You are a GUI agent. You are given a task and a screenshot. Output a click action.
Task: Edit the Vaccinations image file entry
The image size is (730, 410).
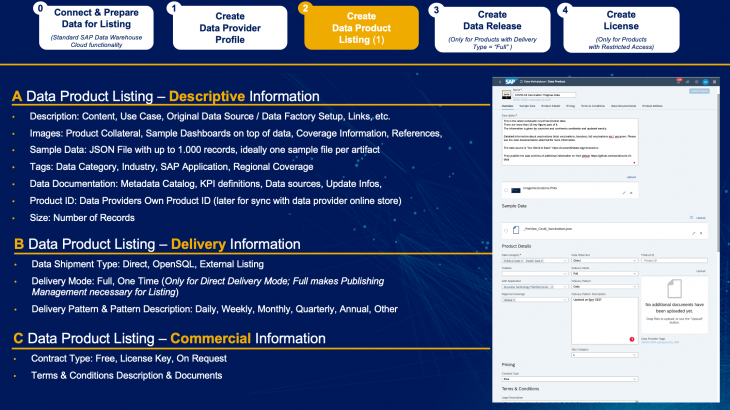(x=624, y=193)
